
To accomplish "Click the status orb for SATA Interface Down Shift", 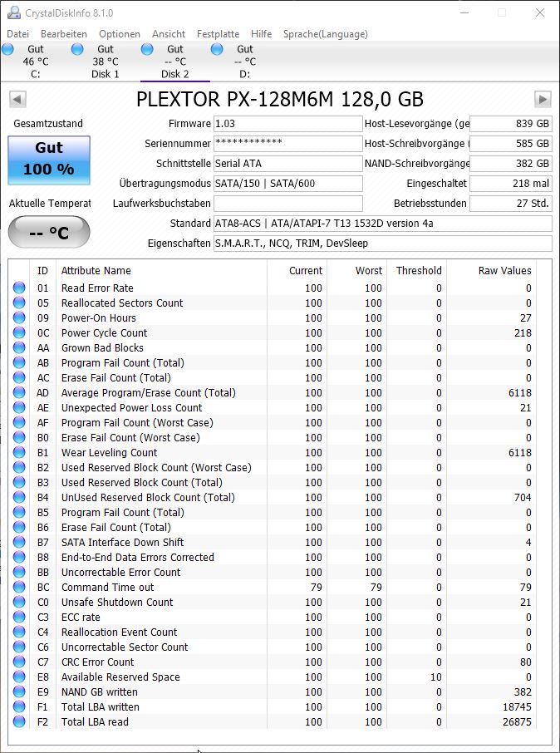I will tap(19, 542).
